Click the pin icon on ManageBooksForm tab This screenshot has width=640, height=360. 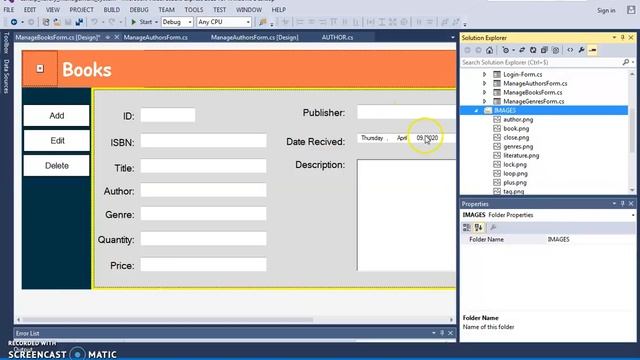pos(108,37)
